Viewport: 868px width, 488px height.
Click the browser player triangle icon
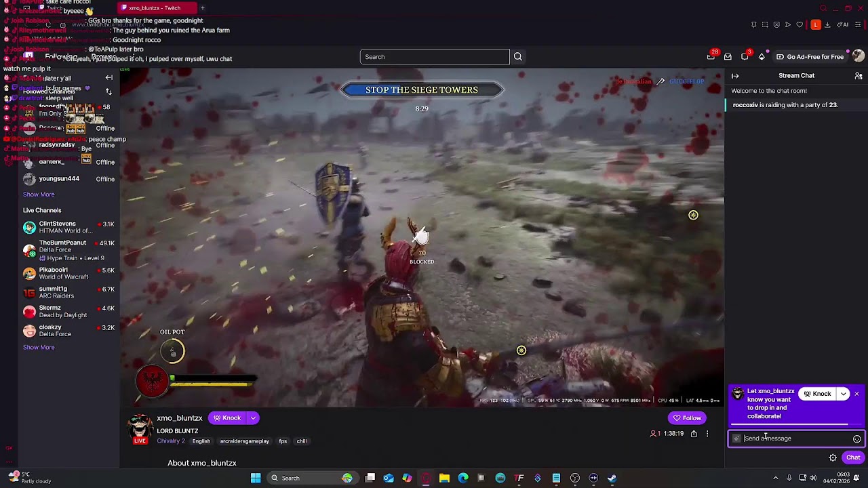[788, 25]
